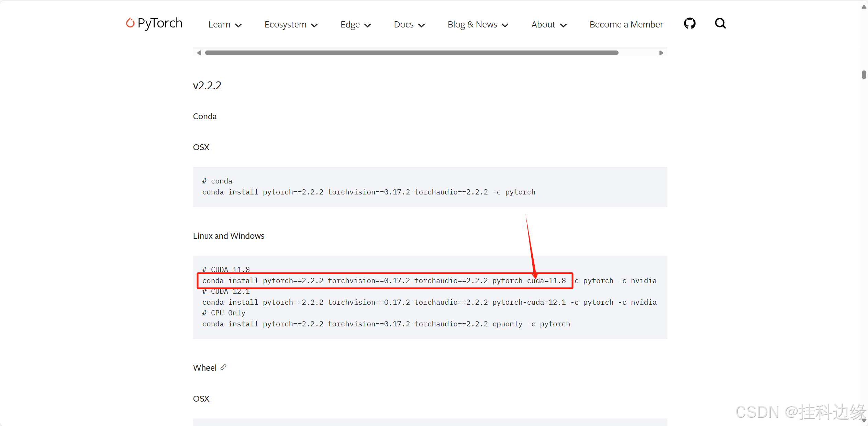Click the CPU Only cpuonly install command
Image resolution: width=868 pixels, height=426 pixels.
coord(386,324)
